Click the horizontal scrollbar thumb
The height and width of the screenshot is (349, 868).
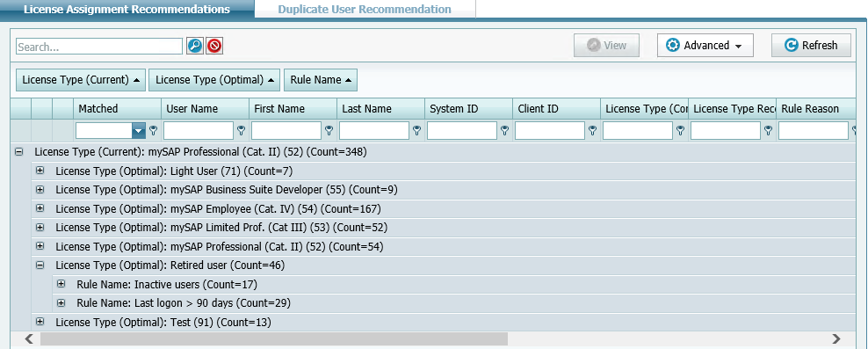[274, 338]
